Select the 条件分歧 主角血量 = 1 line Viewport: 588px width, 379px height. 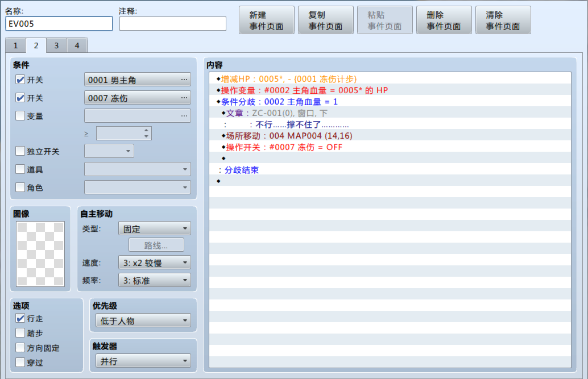click(x=390, y=102)
